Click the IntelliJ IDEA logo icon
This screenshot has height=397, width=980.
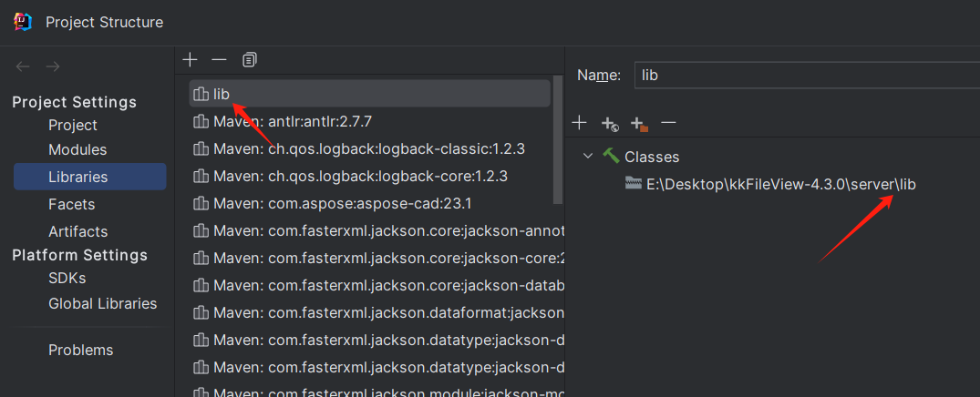point(23,22)
